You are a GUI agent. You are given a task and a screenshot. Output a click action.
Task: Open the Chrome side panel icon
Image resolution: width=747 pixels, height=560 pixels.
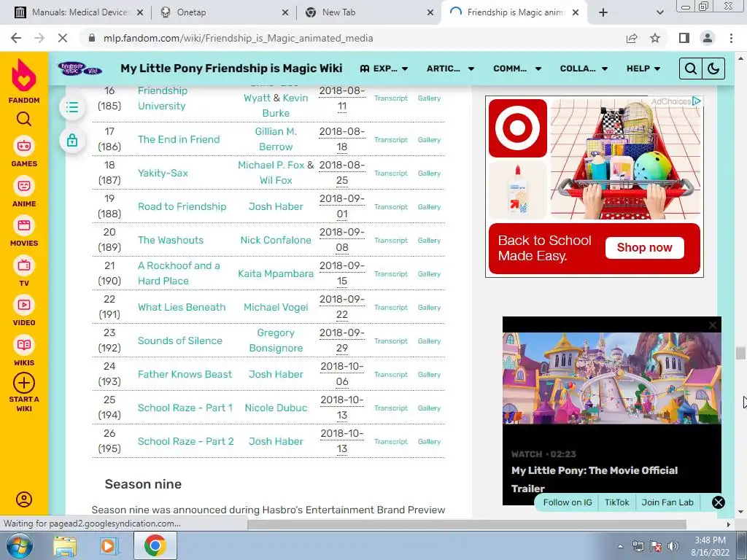(684, 38)
